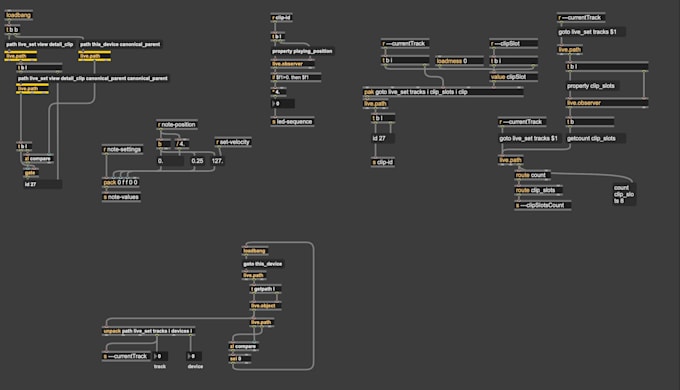Select the route count object
The width and height of the screenshot is (680, 390).
(x=533, y=175)
